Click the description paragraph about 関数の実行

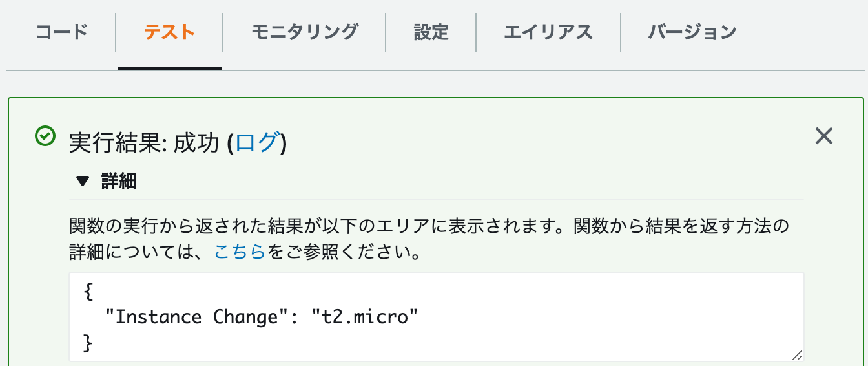tap(429, 239)
